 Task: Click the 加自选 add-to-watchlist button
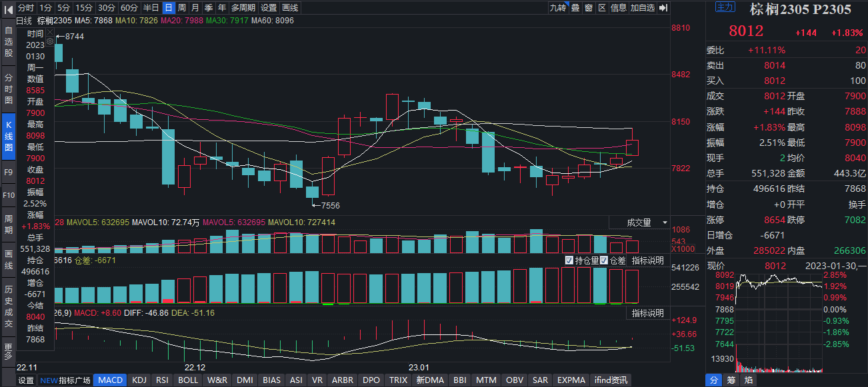click(x=643, y=8)
